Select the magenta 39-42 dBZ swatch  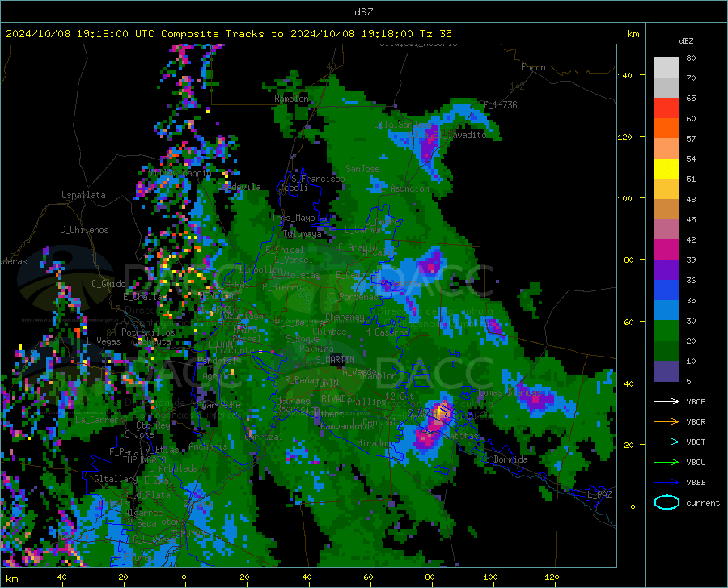[667, 250]
